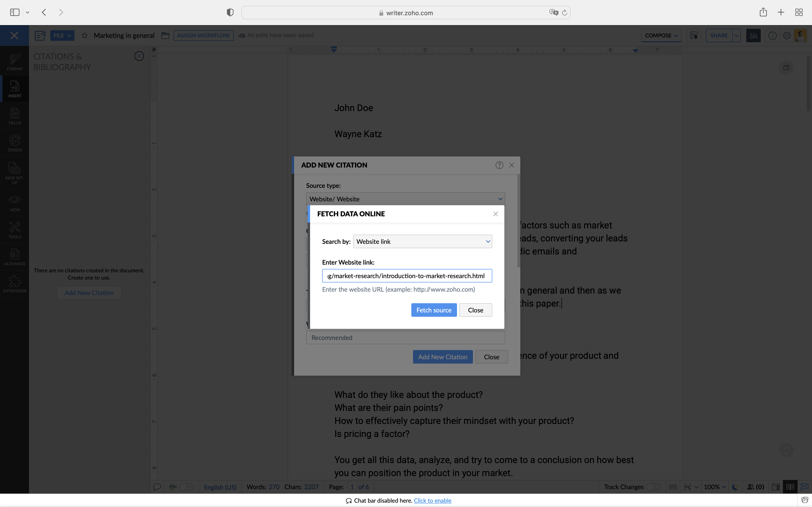Click the help icon in Add New Citation
812x507 pixels.
click(x=499, y=165)
